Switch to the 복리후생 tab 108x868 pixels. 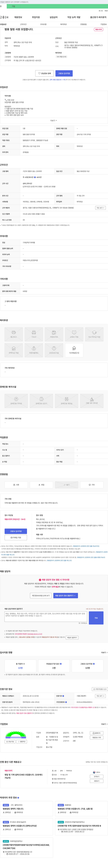pos(63,24)
